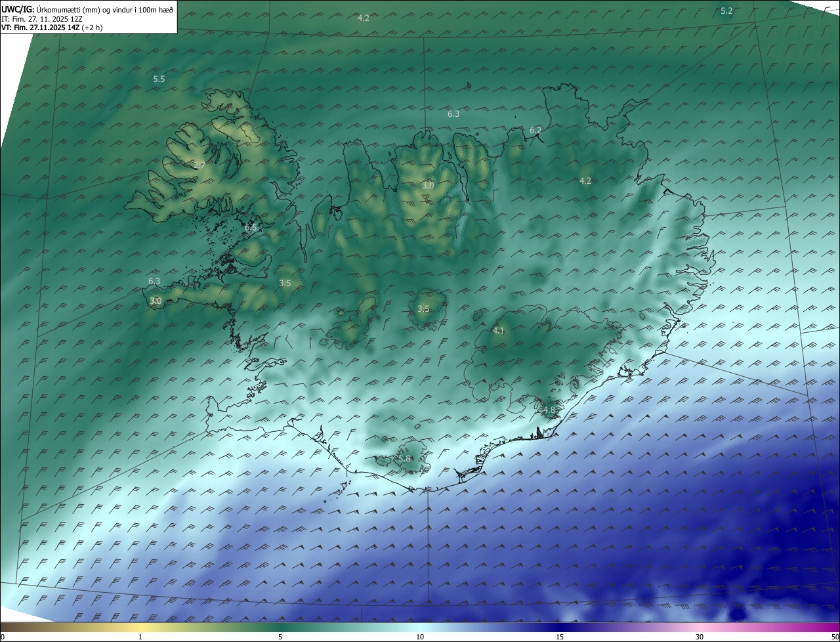Select the 4.8 value near the southeast coast
This screenshot has height=642, width=840.
(549, 410)
